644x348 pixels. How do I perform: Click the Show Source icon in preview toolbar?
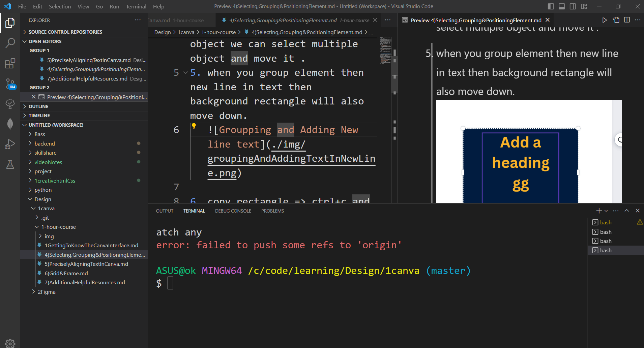click(616, 20)
